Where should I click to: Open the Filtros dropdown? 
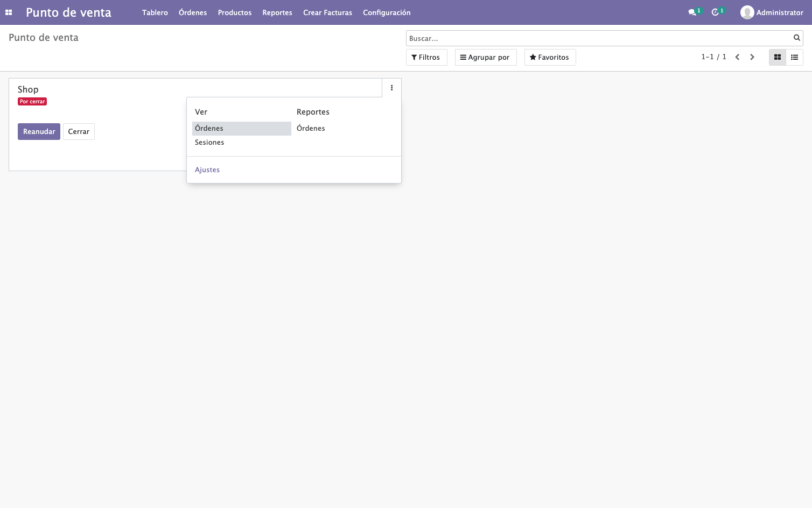426,57
